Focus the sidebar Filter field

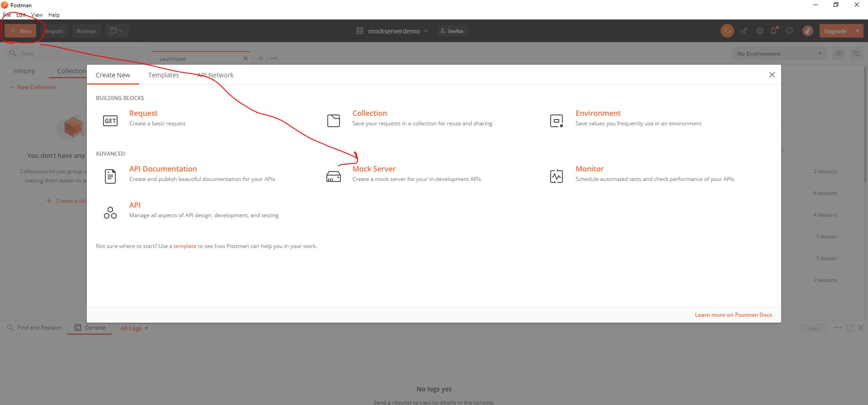[x=73, y=53]
